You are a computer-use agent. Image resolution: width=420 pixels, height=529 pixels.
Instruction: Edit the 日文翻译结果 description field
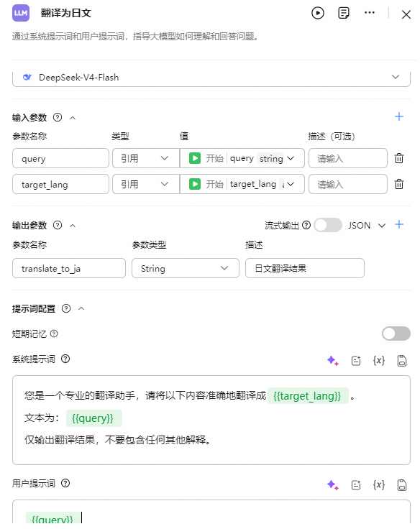tap(305, 268)
